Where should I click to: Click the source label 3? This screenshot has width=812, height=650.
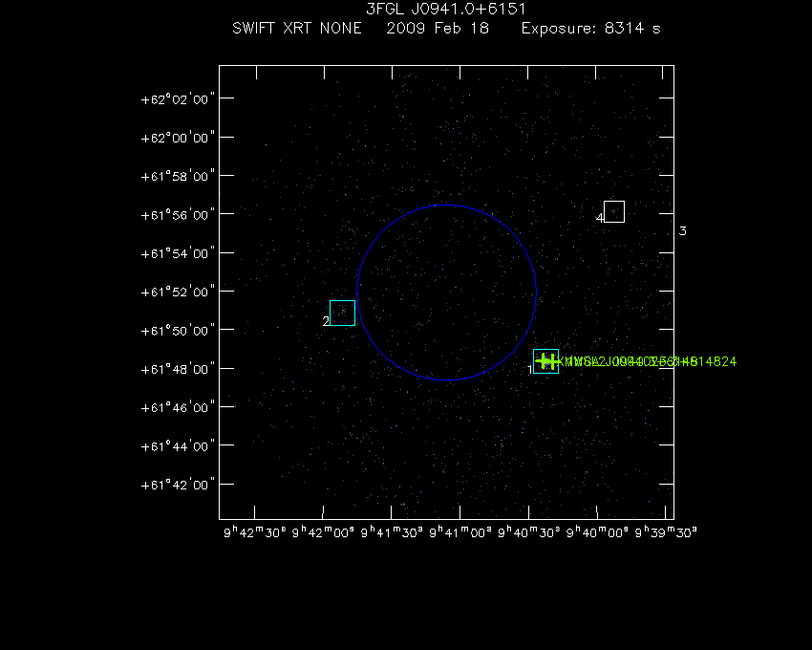[x=682, y=231]
